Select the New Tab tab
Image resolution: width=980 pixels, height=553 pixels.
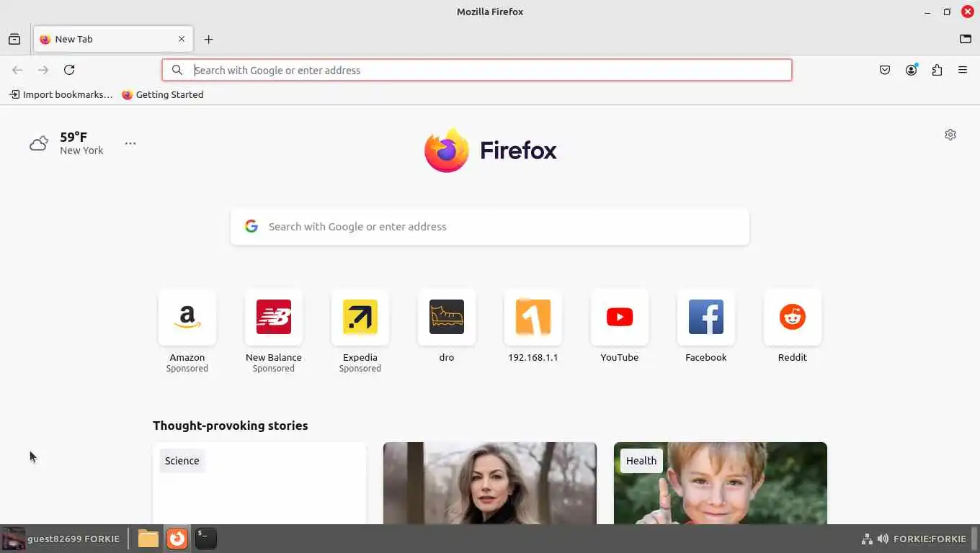tap(113, 40)
